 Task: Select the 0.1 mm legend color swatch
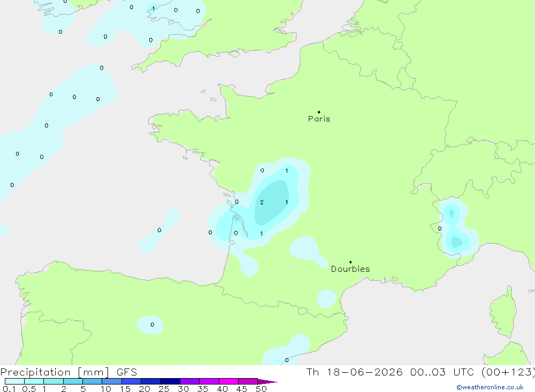14,381
